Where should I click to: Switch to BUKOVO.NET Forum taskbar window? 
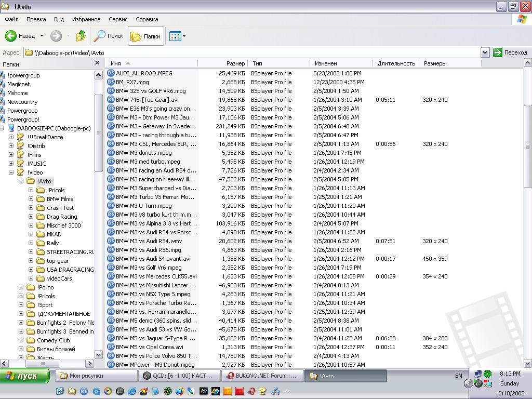pos(262,376)
